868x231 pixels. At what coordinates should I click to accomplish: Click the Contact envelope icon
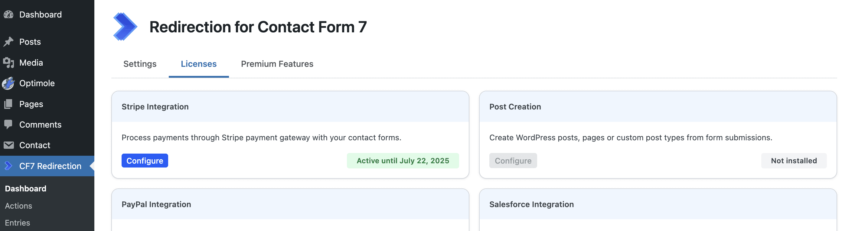(8, 145)
